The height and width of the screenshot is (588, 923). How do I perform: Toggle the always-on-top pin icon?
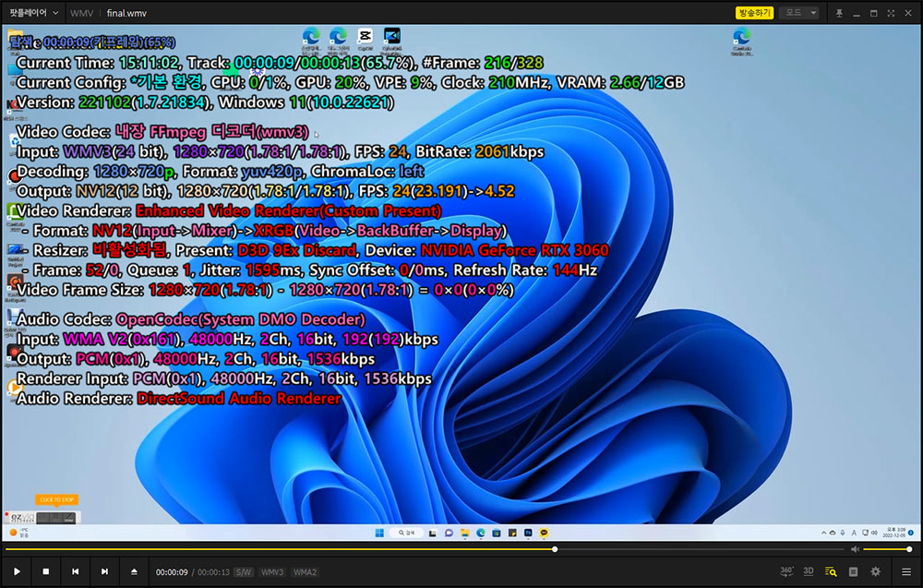click(x=839, y=13)
